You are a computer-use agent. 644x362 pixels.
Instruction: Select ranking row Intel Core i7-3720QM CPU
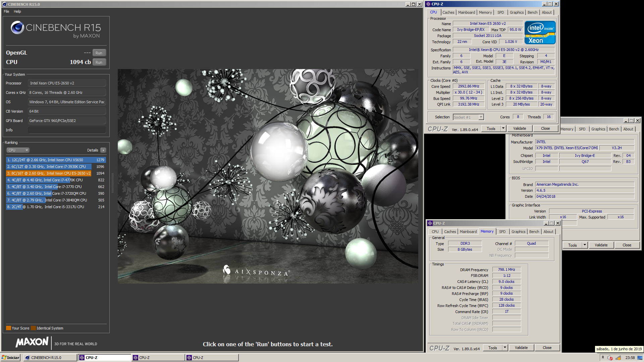(x=56, y=193)
